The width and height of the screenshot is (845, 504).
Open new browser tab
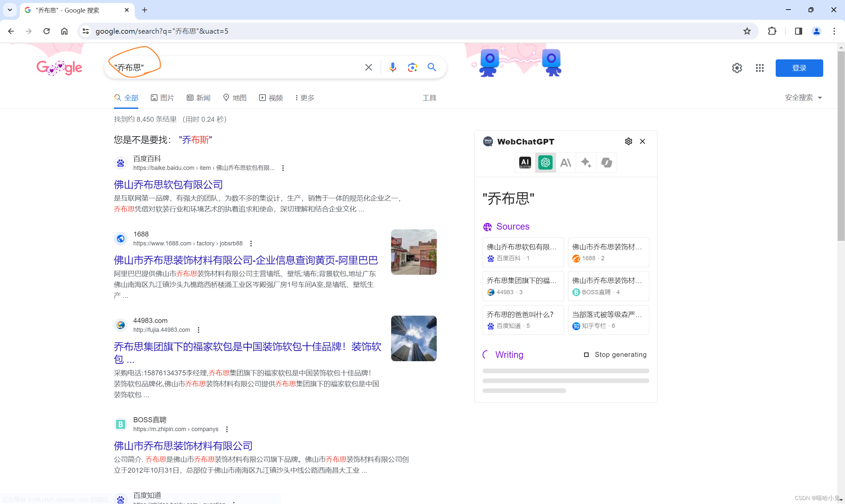coord(144,10)
